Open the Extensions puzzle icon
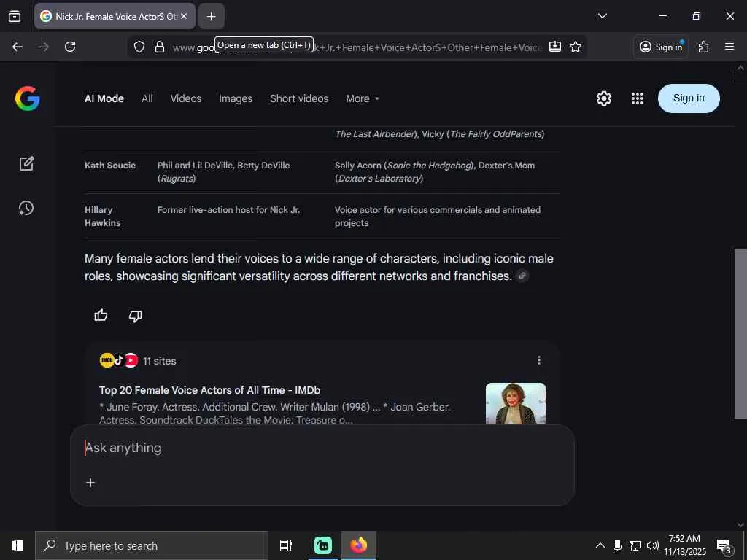Image resolution: width=747 pixels, height=560 pixels. tap(704, 47)
